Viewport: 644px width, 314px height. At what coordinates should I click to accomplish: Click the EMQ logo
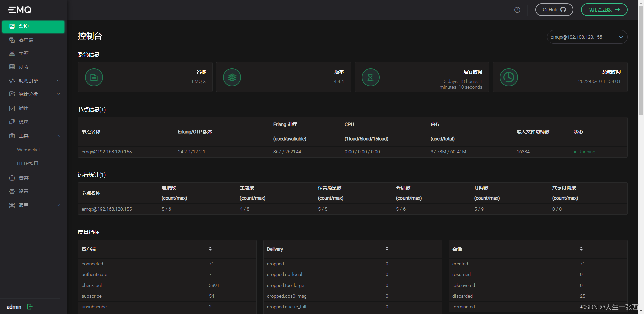(x=20, y=10)
